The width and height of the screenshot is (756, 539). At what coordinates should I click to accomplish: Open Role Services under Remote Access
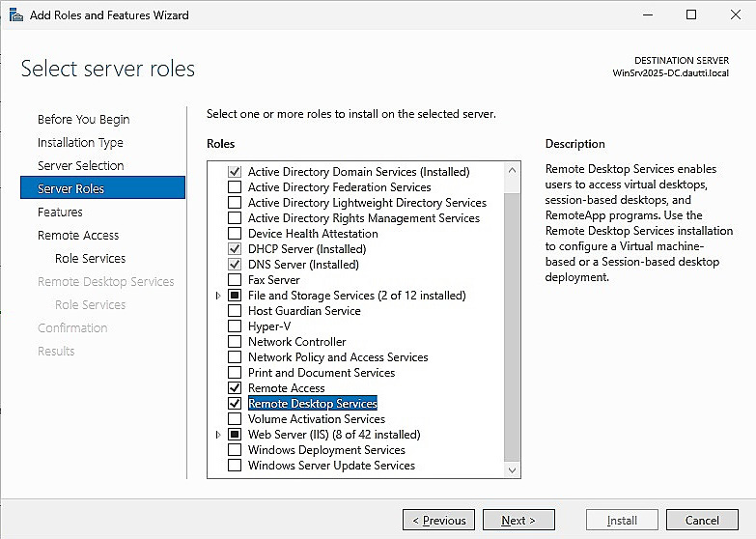(x=90, y=258)
